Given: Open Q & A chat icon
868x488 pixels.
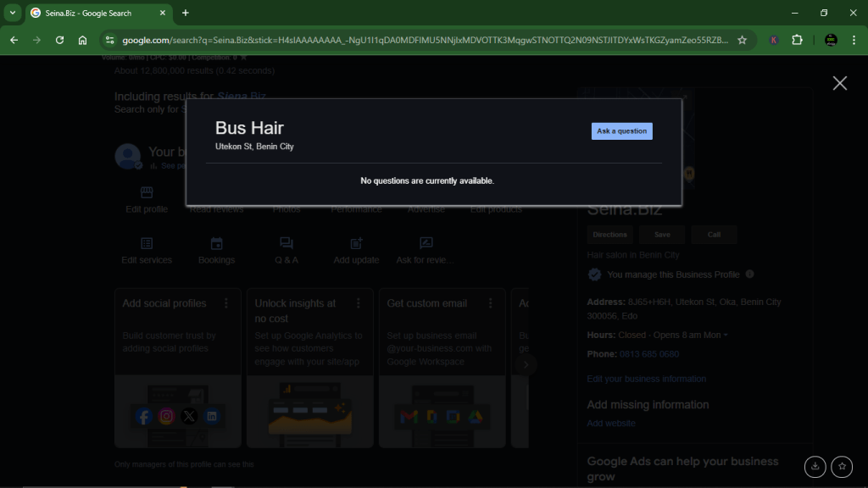Looking at the screenshot, I should 286,243.
